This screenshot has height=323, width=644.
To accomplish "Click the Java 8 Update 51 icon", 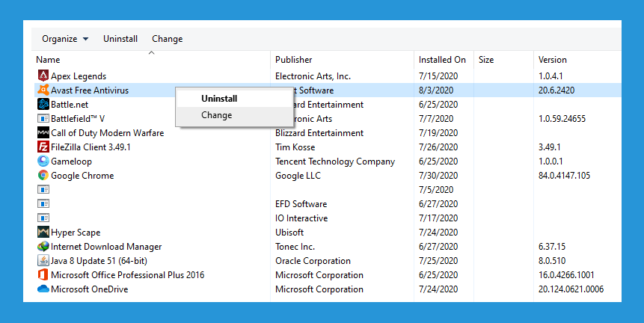I will pos(43,261).
